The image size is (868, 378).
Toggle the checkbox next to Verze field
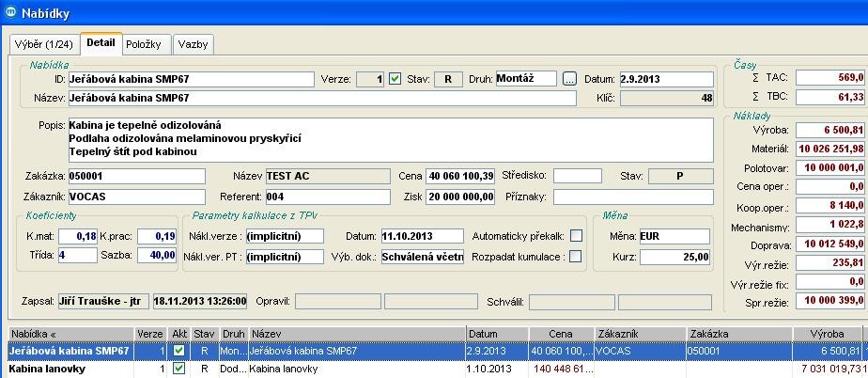395,79
